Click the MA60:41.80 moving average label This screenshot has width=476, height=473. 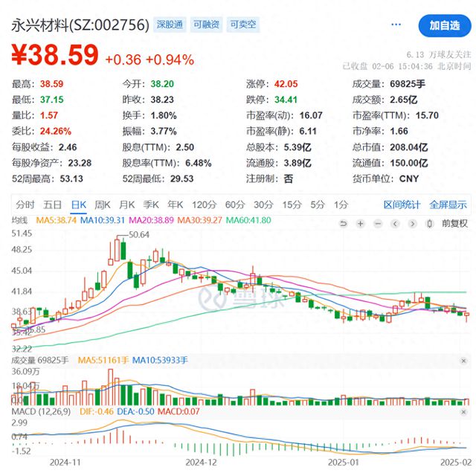[248, 220]
